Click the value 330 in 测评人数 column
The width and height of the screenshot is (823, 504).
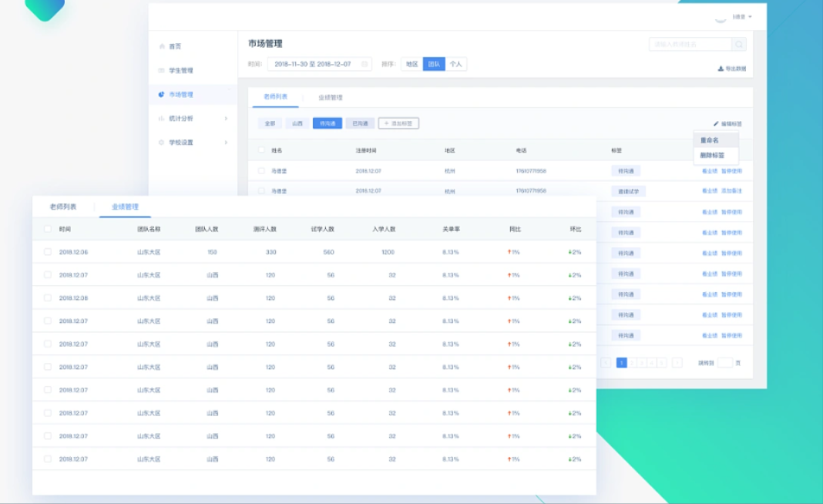[270, 252]
